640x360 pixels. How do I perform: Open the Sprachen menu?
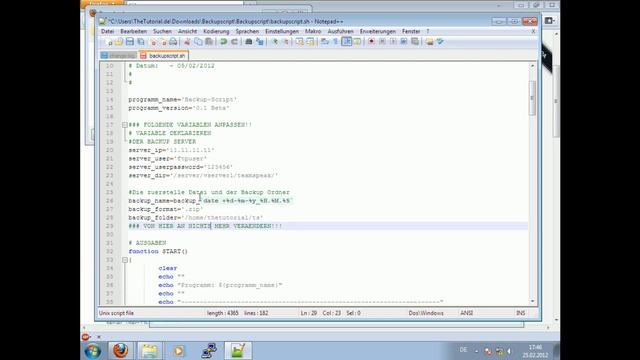point(247,31)
